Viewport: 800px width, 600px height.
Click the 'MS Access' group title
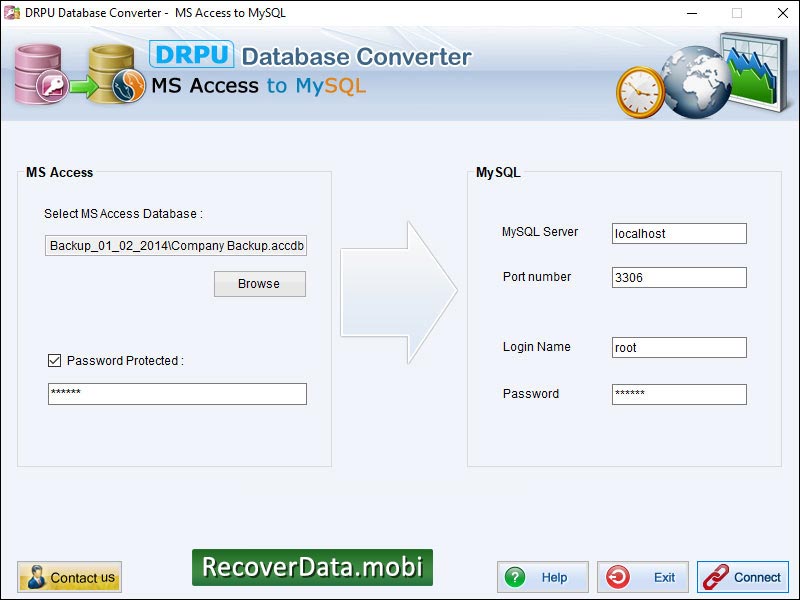coord(59,172)
